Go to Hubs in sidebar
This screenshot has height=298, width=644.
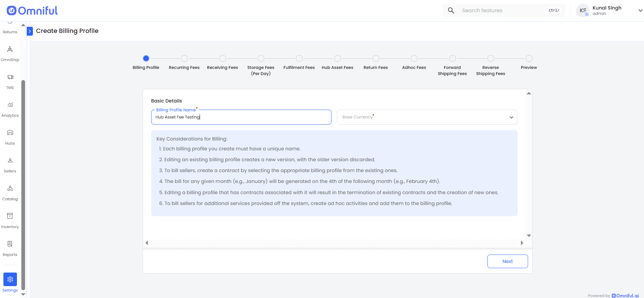pos(10,133)
